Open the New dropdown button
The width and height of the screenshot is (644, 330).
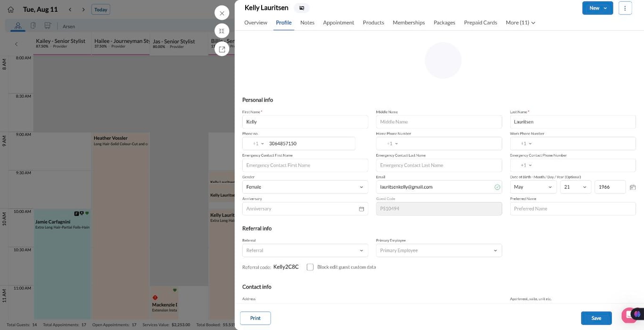click(x=597, y=8)
